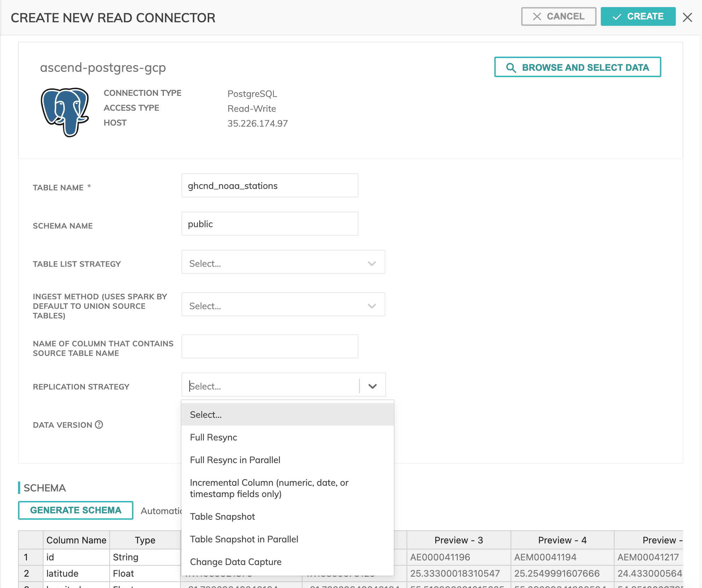This screenshot has width=702, height=588.
Task: Click the checkmark icon on Create button
Action: click(617, 17)
